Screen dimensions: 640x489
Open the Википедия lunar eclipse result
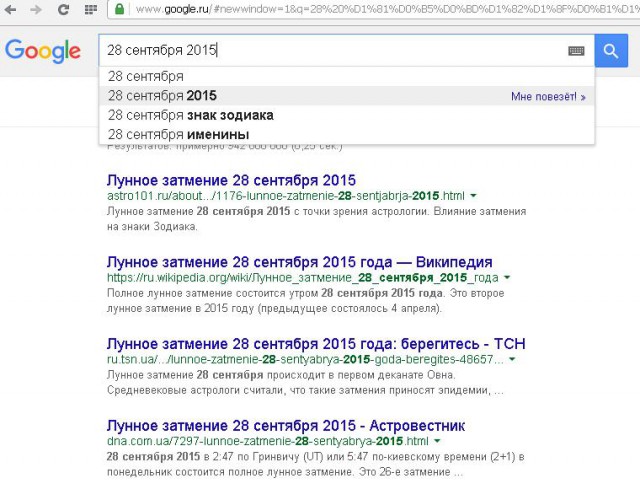300,262
